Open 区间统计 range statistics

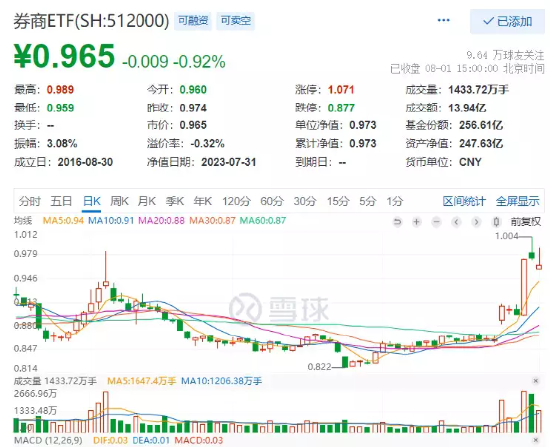464,201
